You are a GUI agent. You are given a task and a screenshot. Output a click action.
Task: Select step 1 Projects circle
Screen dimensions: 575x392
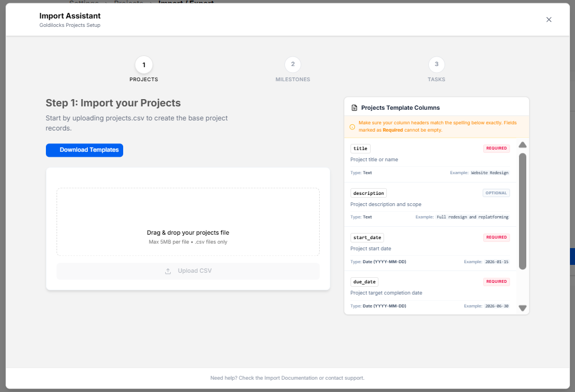(x=144, y=65)
